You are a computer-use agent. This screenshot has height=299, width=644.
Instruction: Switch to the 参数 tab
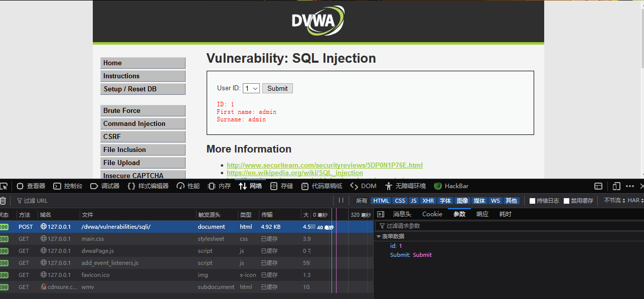pos(459,214)
